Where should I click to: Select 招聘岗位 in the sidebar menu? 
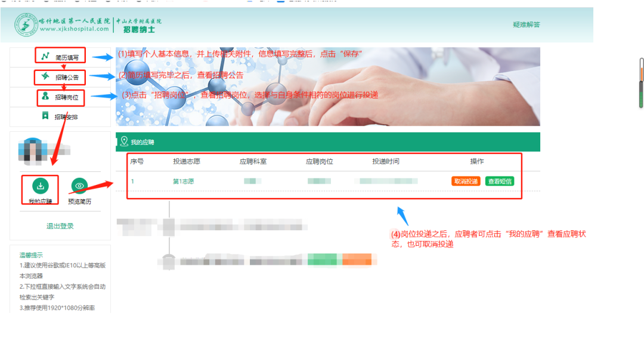click(67, 97)
